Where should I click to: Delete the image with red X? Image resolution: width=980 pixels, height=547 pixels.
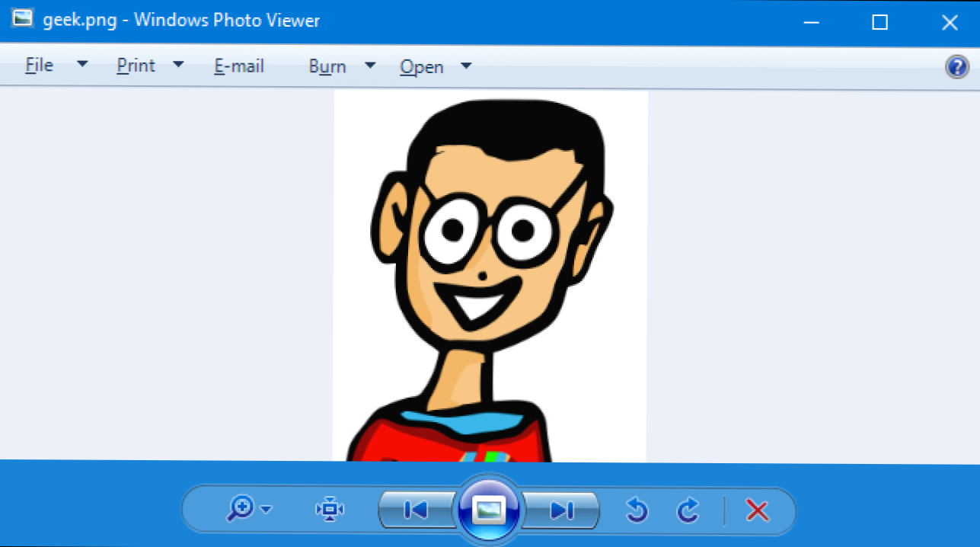coord(757,510)
